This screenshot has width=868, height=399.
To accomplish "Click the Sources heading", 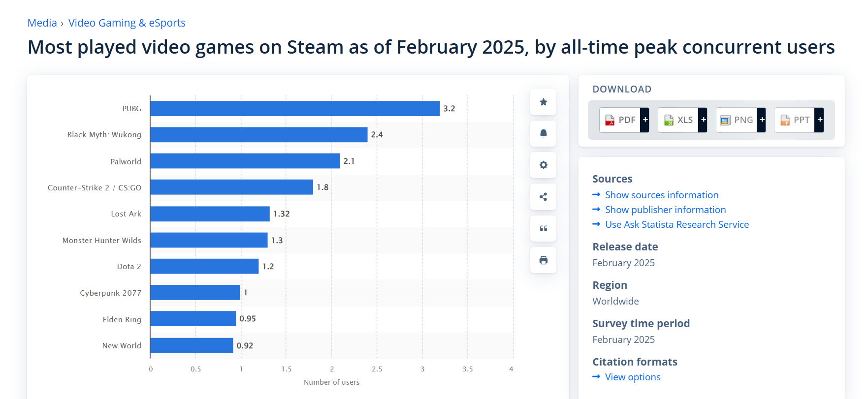I will click(612, 179).
